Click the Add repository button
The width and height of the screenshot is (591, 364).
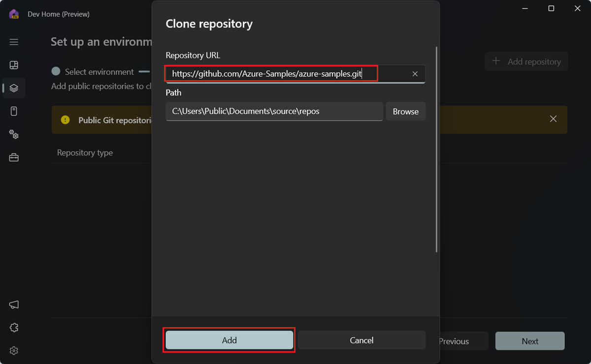526,61
